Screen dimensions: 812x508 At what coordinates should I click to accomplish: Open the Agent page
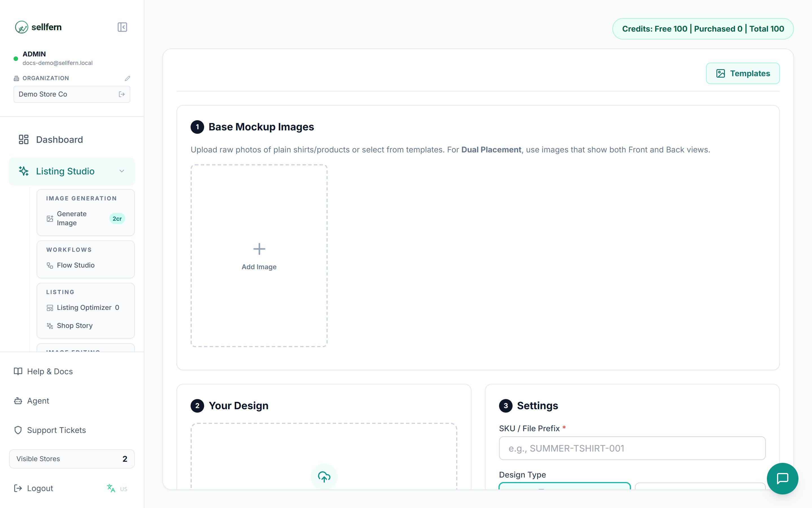point(72,401)
